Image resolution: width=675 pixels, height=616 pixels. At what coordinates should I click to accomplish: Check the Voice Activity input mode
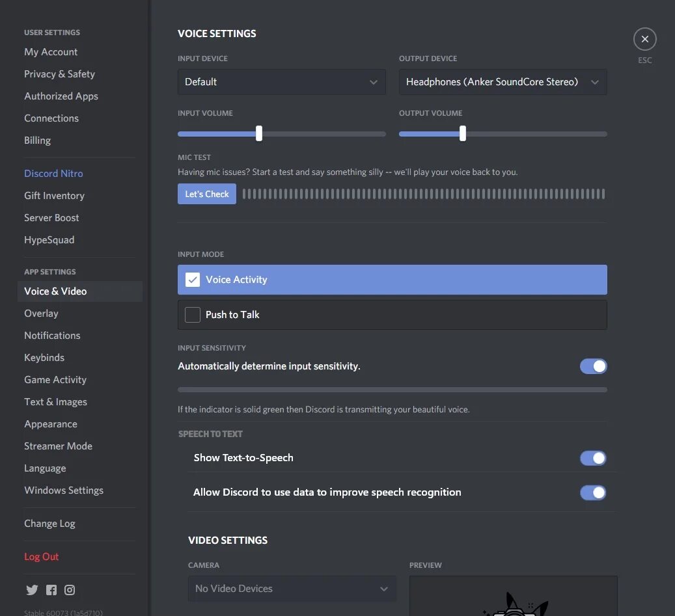point(392,280)
